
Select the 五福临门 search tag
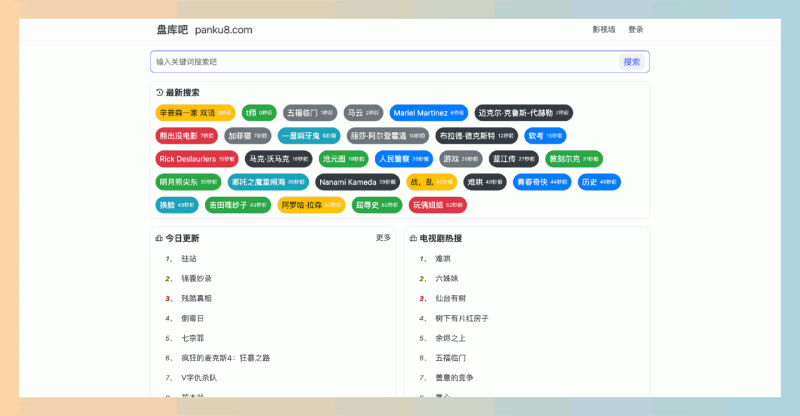point(310,113)
